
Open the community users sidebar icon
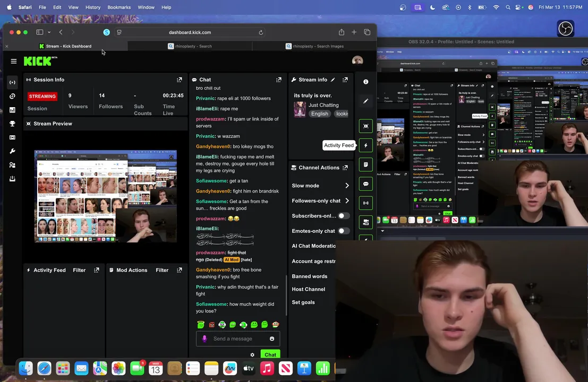12,165
